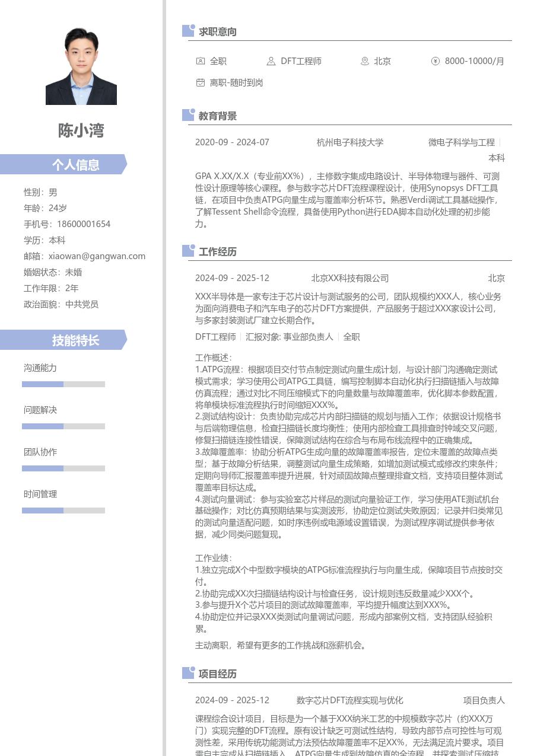Select the name 陈小湾

81,130
